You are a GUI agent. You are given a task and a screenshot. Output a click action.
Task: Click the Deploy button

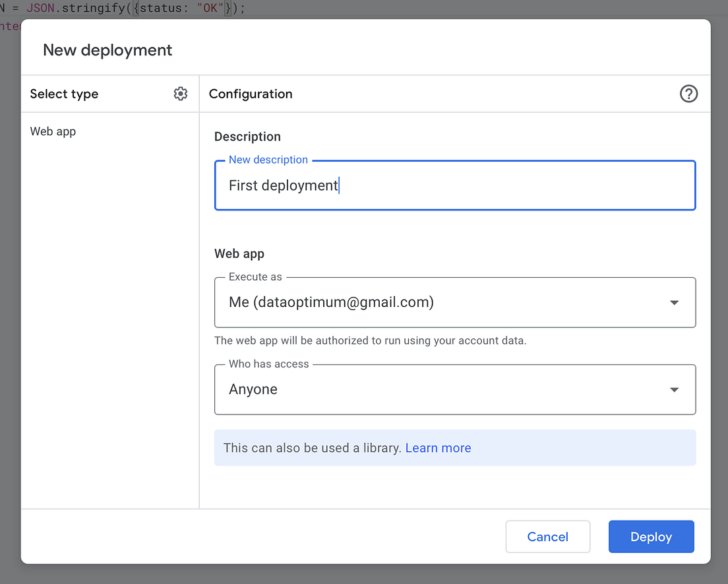point(651,536)
